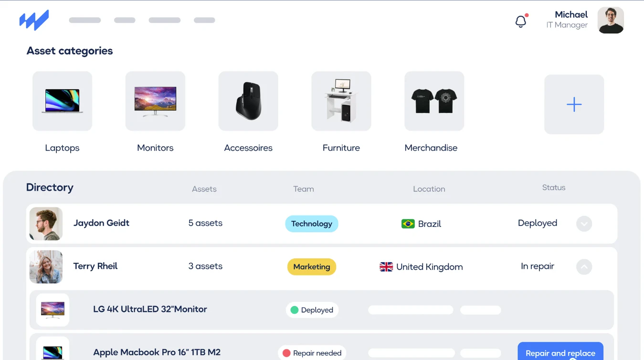Open the Accessoires category via mouse icon
Screen dimensions: 644x360
(248, 101)
